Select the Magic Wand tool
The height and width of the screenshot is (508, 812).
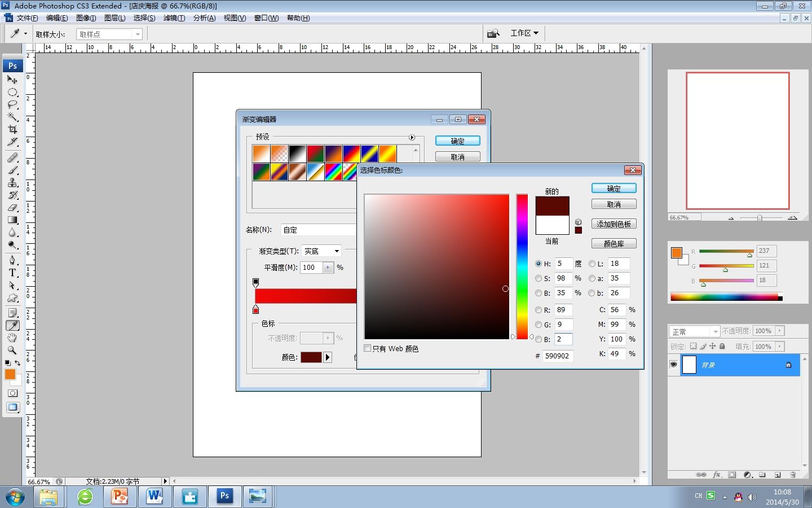coord(12,117)
